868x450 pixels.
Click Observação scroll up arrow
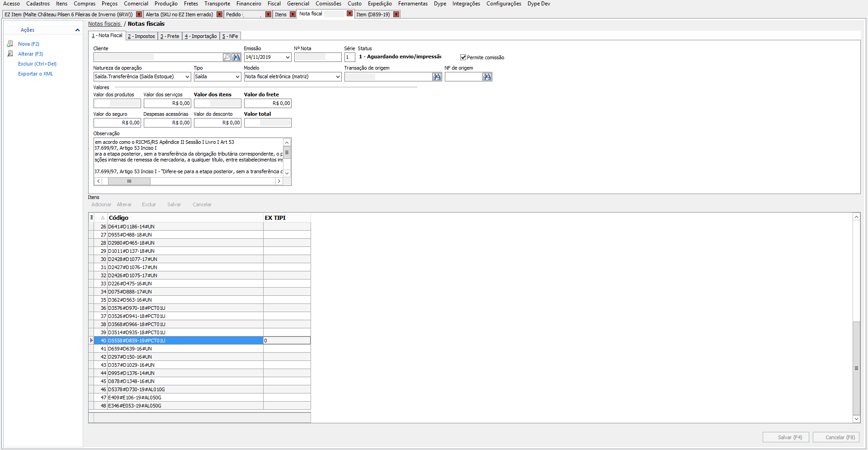click(287, 142)
